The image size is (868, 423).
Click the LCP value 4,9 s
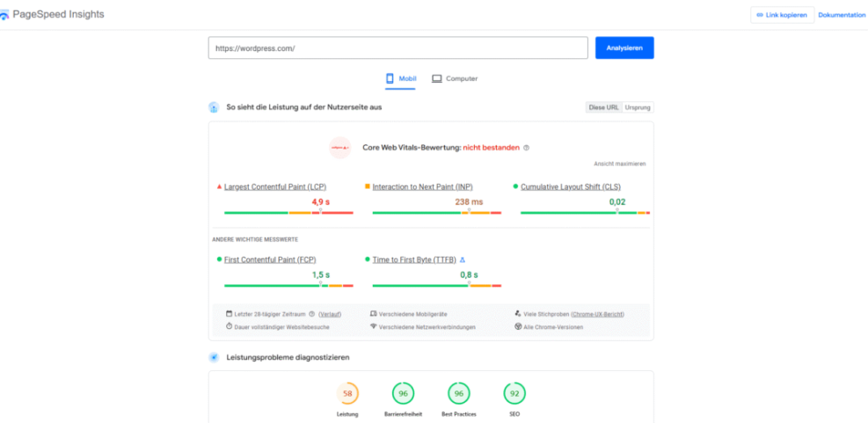320,201
